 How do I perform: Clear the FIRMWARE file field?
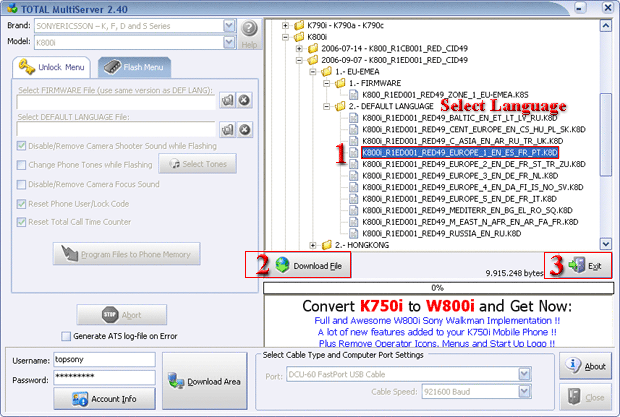(244, 100)
